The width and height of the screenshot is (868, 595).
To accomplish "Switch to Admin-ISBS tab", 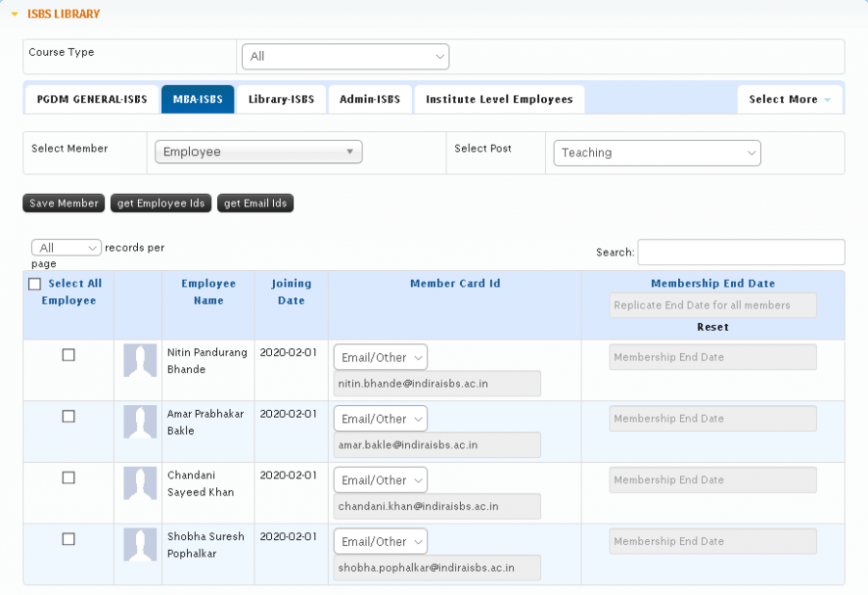I will [x=369, y=99].
